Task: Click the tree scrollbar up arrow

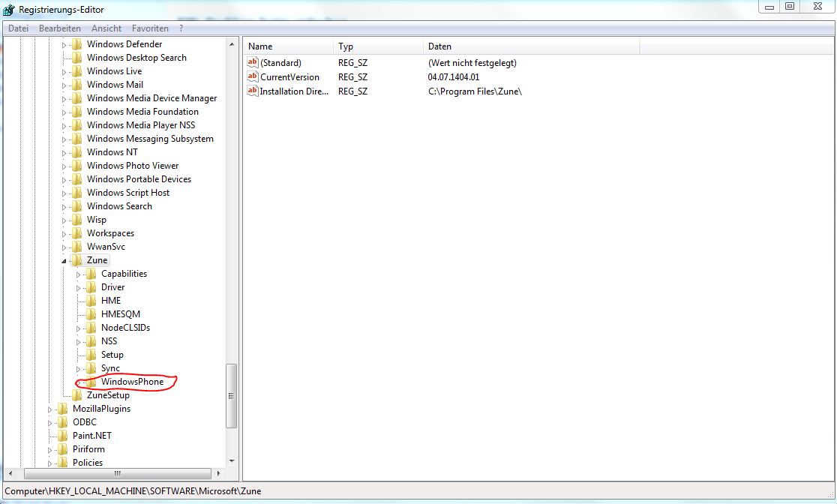Action: tap(232, 43)
